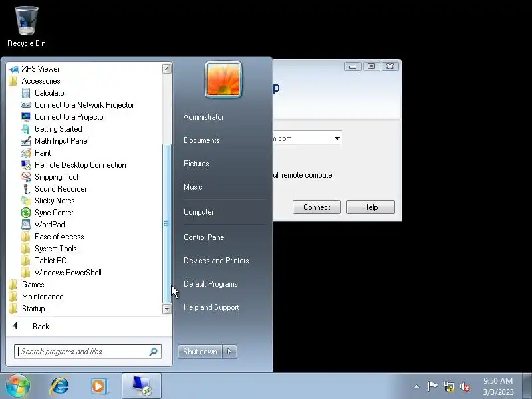Launch the Sound Recorder icon
This screenshot has height=399, width=532.
click(26, 189)
